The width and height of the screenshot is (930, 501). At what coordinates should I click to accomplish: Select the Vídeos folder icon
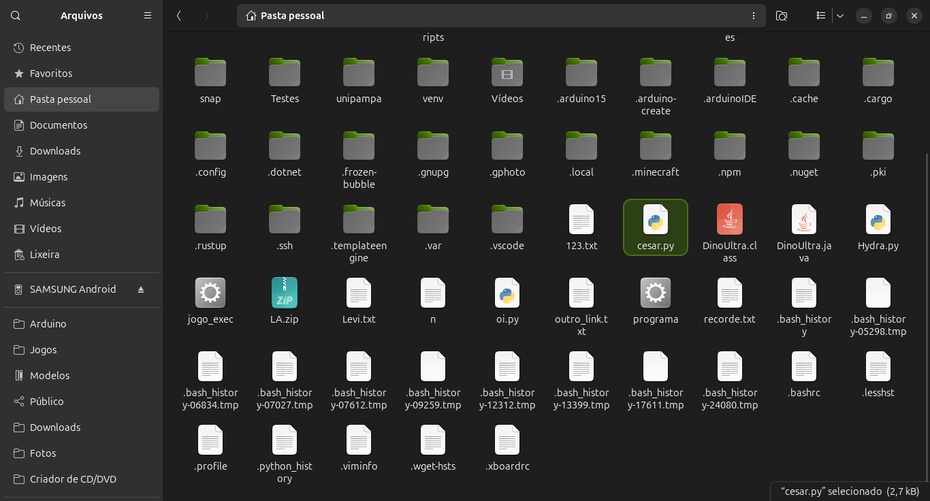coord(507,72)
